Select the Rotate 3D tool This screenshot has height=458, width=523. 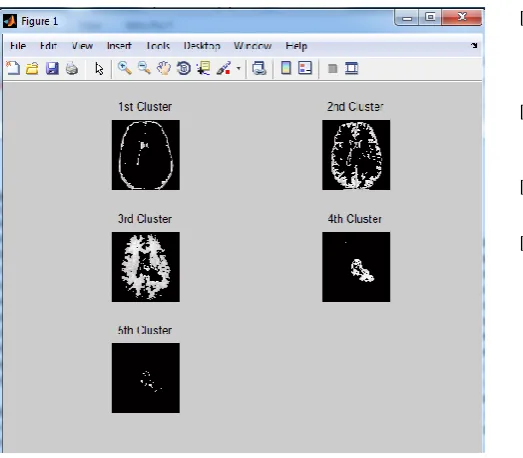pyautogui.click(x=184, y=68)
